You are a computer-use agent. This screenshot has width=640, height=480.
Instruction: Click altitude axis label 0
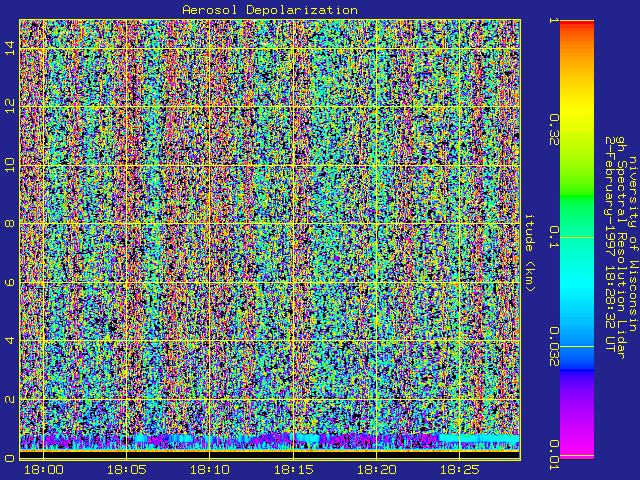click(10, 458)
